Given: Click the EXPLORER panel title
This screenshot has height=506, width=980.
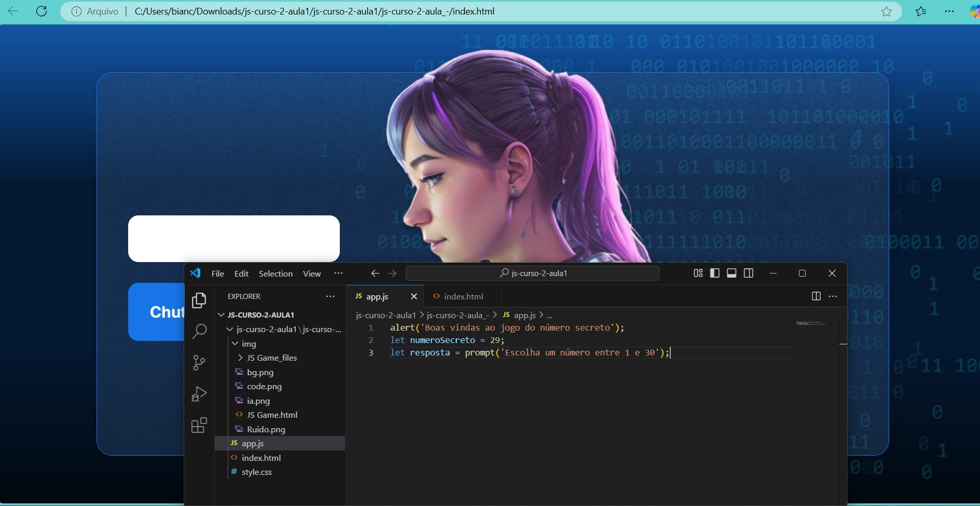Looking at the screenshot, I should 244,296.
